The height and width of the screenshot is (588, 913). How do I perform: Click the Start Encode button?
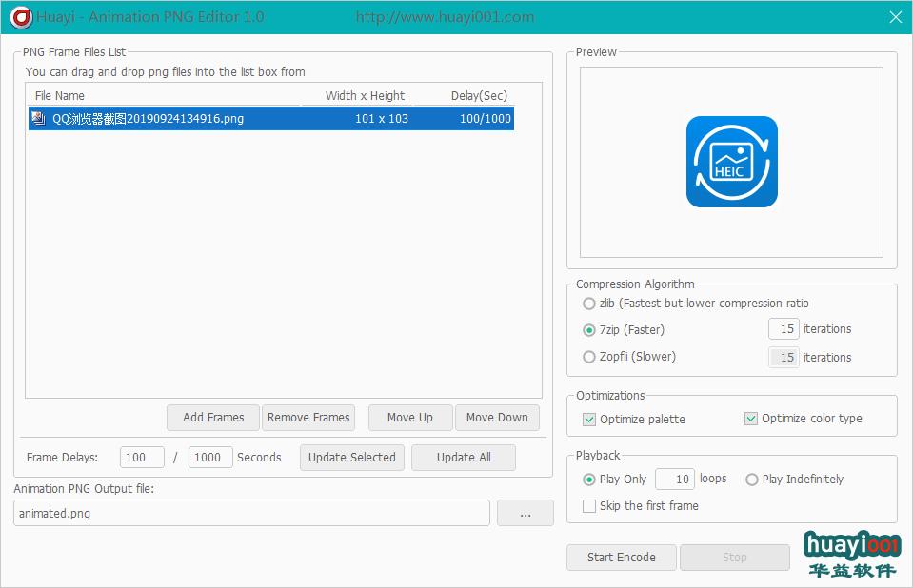(621, 558)
